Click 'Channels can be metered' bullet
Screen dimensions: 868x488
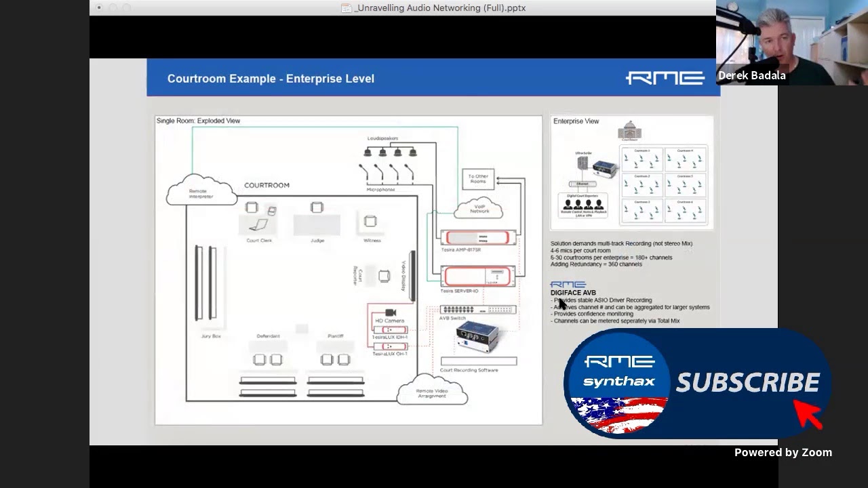coord(615,321)
